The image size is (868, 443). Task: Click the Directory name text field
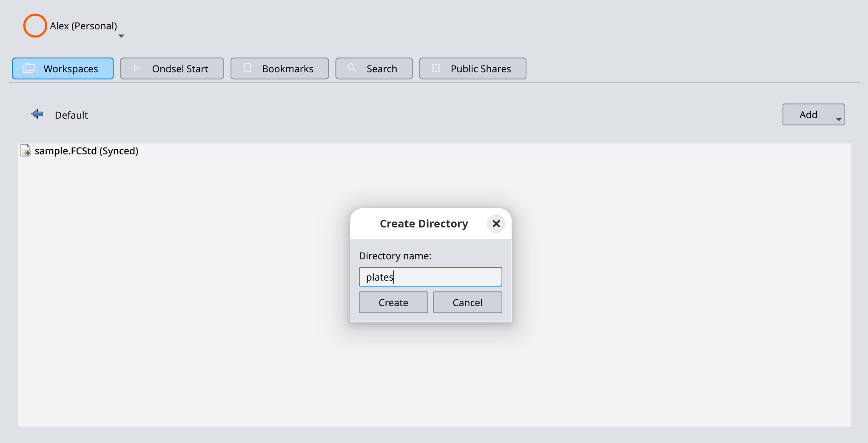pyautogui.click(x=430, y=277)
